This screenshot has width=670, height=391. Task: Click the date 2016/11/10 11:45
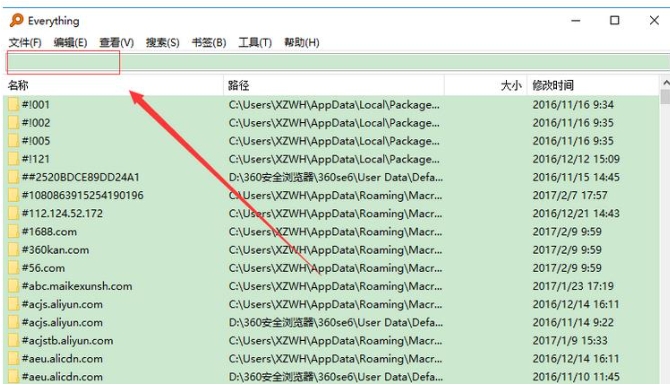(576, 377)
